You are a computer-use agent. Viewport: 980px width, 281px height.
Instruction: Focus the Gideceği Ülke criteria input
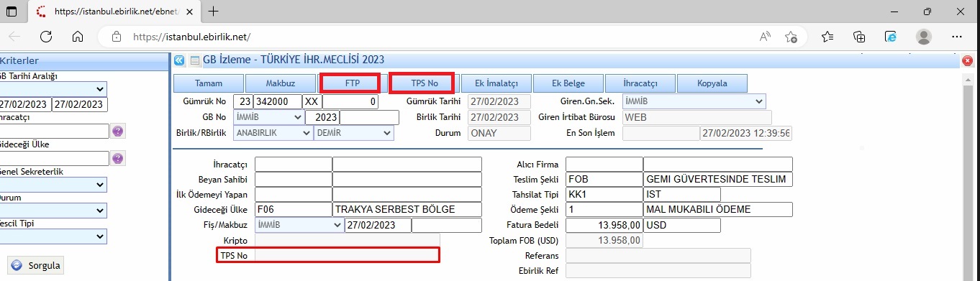point(54,158)
